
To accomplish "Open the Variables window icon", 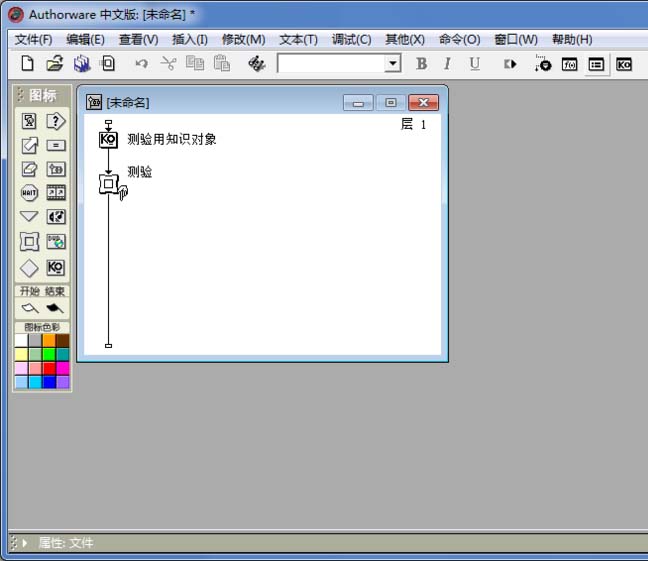I will [x=596, y=64].
